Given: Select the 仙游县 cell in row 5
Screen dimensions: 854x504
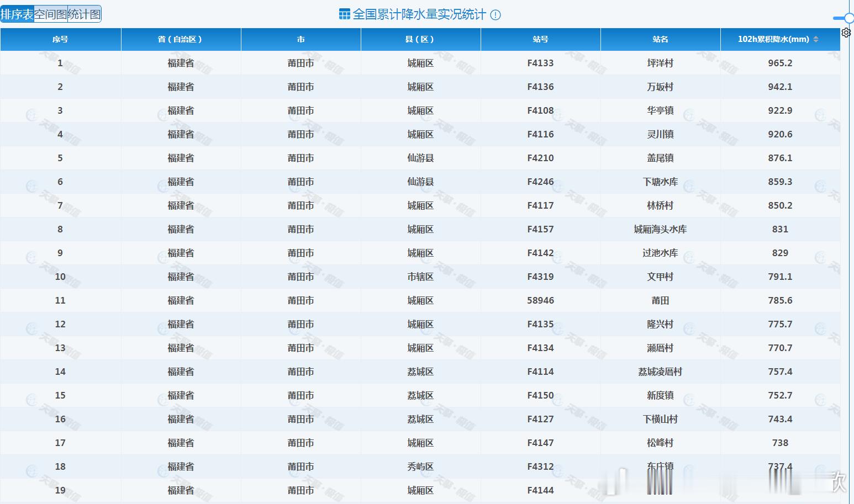Looking at the screenshot, I should [x=420, y=158].
